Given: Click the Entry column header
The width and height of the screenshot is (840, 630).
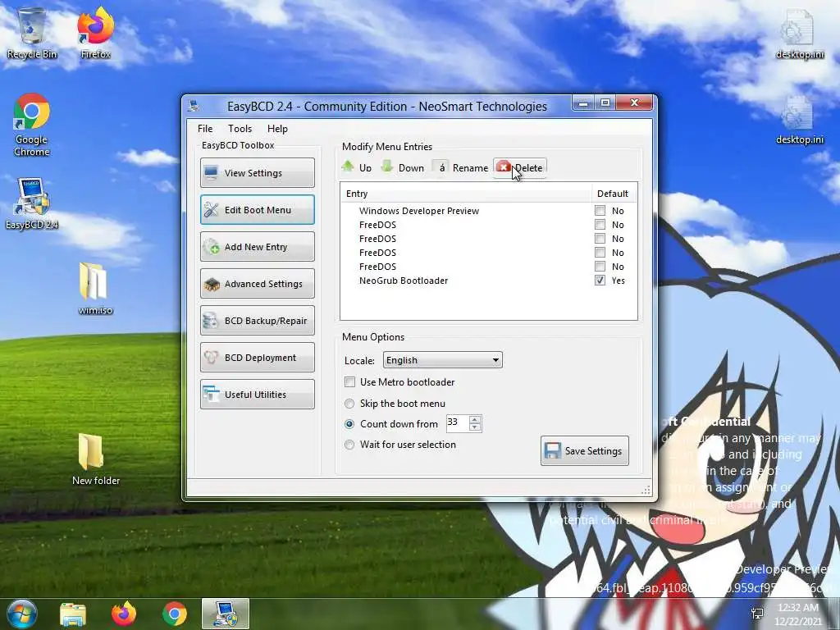Looking at the screenshot, I should (465, 194).
